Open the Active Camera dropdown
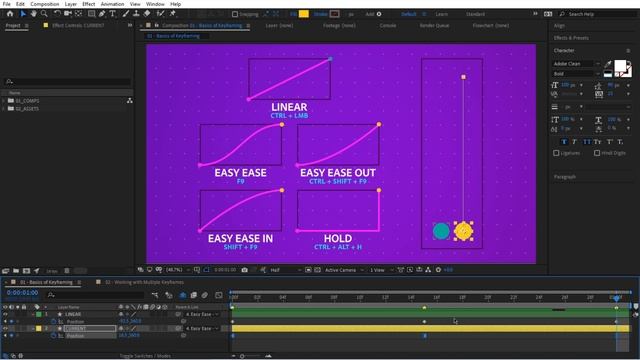Image resolution: width=640 pixels, height=360 pixels. tap(344, 270)
